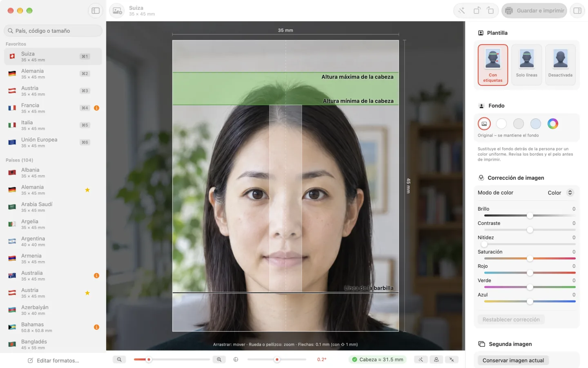Screen dimensions: 588x368
Task: Select the original background option
Action: pyautogui.click(x=484, y=123)
